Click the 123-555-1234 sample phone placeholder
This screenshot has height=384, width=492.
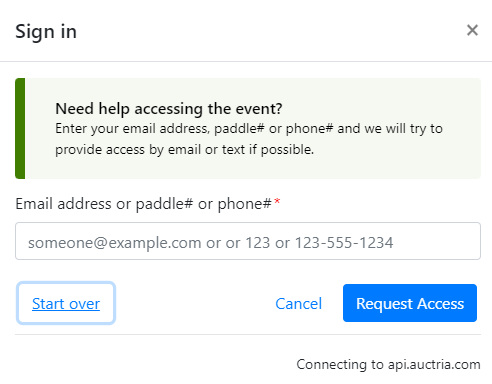pyautogui.click(x=344, y=243)
